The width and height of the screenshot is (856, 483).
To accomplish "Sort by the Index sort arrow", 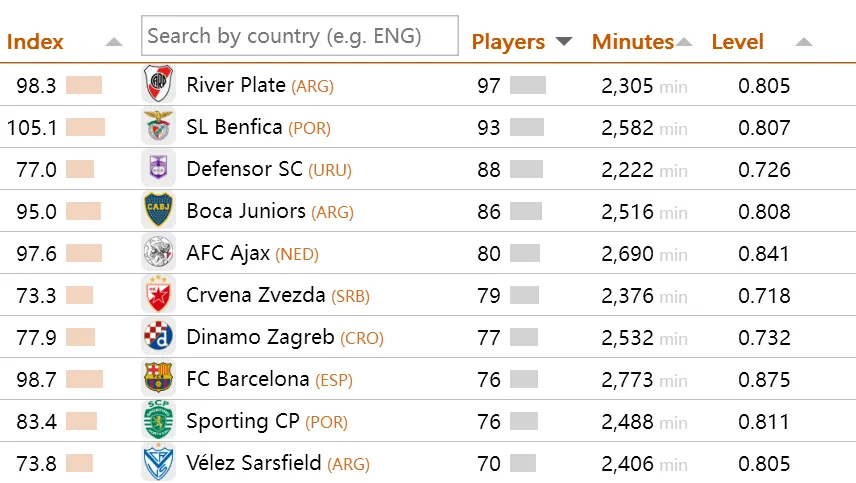I will click(114, 42).
